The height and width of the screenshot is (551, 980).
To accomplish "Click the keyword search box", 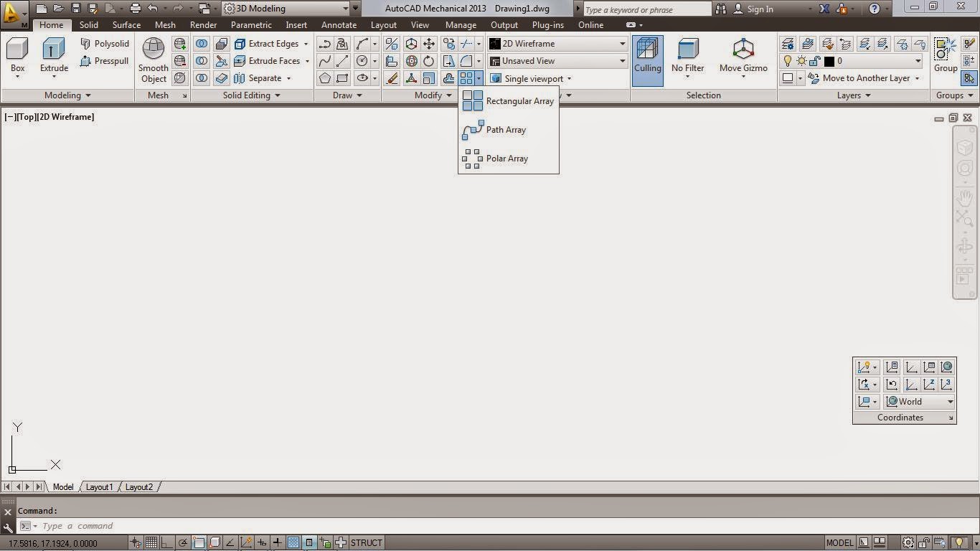I will (x=646, y=9).
